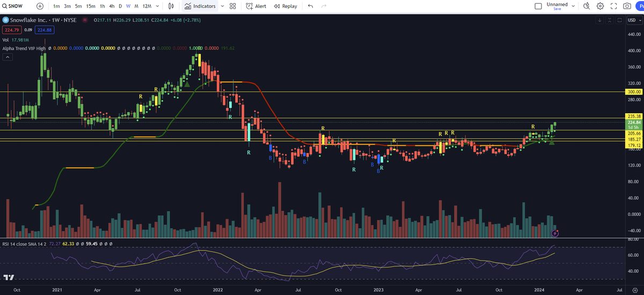
Task: Expand the timeframe interval dropdown
Action: (x=158, y=6)
